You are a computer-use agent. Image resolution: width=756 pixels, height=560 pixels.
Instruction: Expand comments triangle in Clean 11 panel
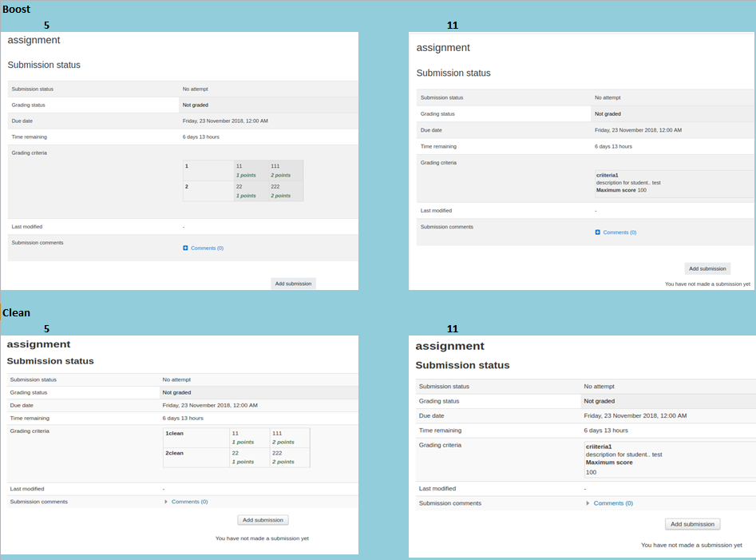click(588, 503)
